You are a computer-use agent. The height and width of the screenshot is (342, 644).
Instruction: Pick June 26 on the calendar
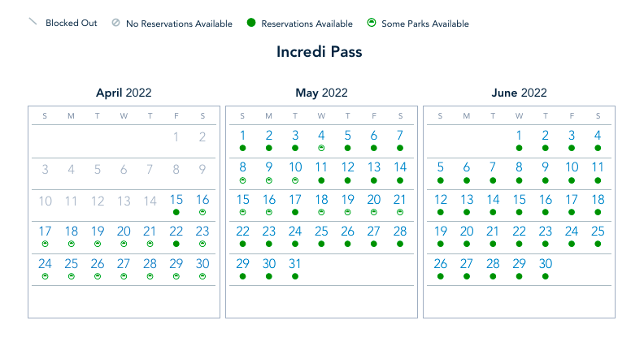440,264
